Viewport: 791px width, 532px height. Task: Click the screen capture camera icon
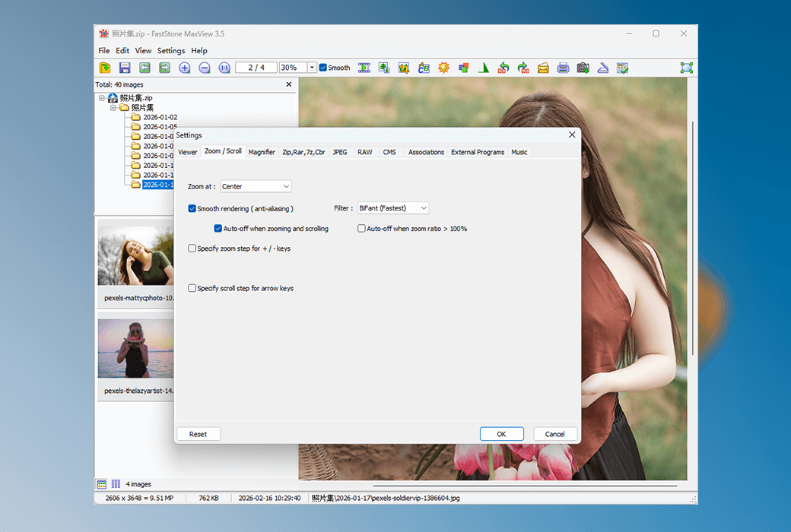(x=583, y=68)
